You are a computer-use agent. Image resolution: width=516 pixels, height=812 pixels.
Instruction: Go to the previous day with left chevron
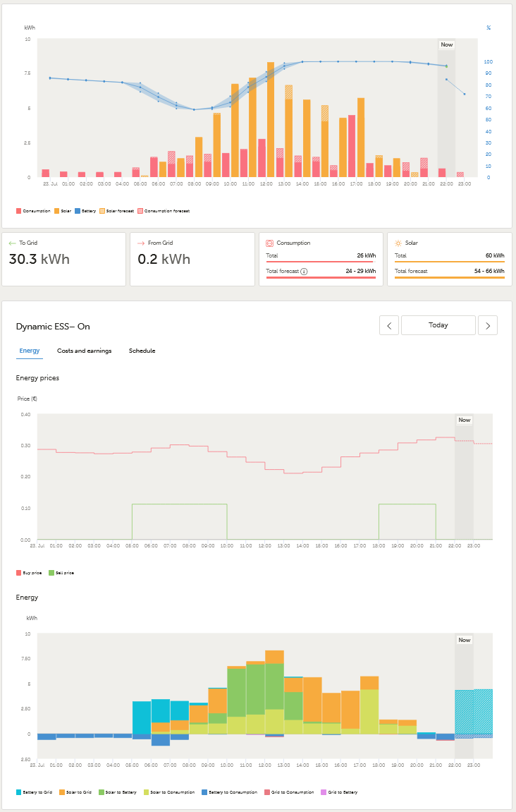[x=390, y=325]
